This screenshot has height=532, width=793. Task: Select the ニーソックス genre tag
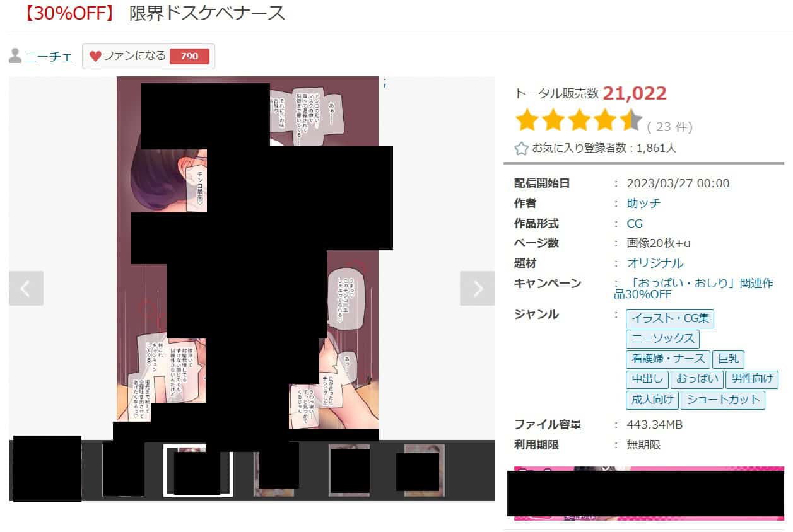tap(662, 338)
